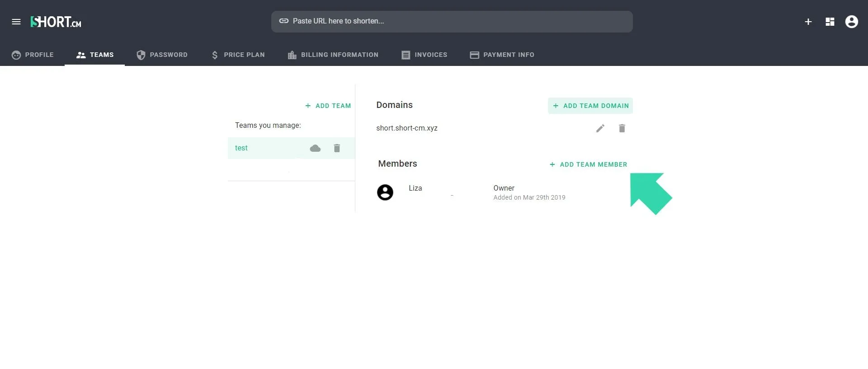Open the dashboard grid icon

point(830,22)
